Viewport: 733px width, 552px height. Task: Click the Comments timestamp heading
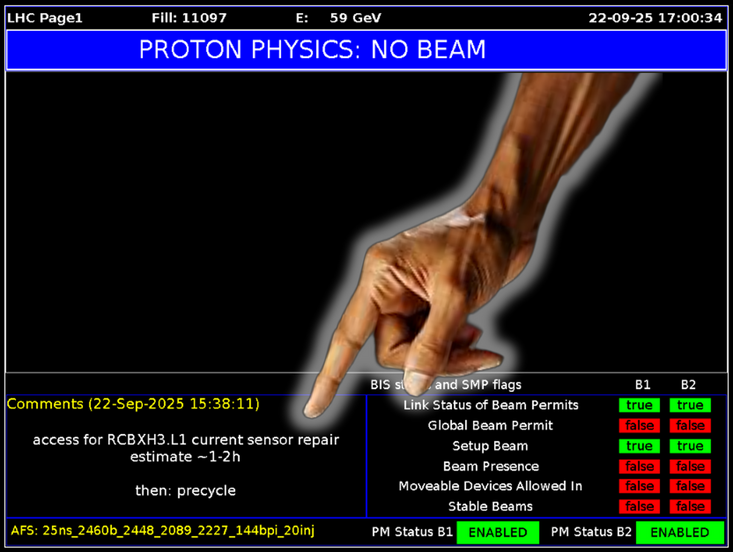pyautogui.click(x=133, y=404)
